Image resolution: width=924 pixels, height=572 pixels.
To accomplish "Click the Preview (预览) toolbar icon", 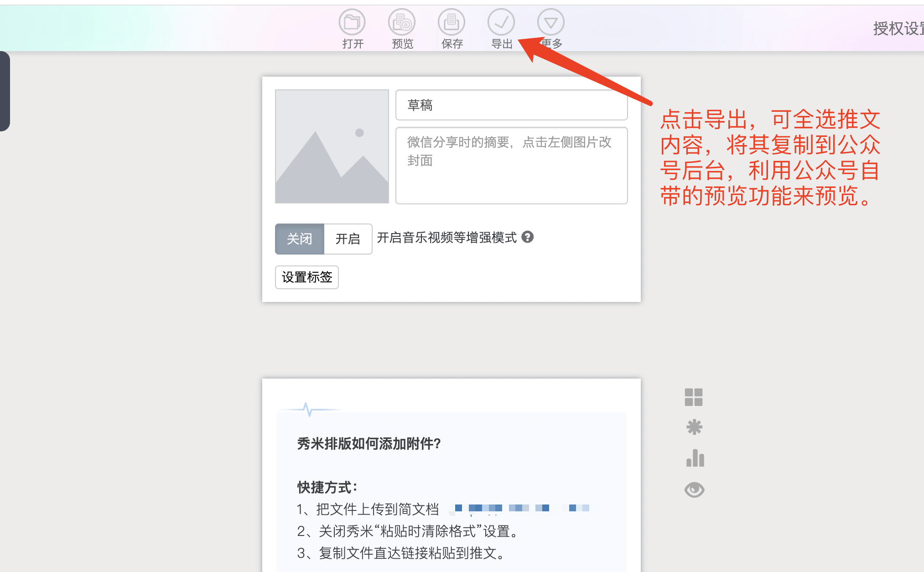I will point(402,22).
